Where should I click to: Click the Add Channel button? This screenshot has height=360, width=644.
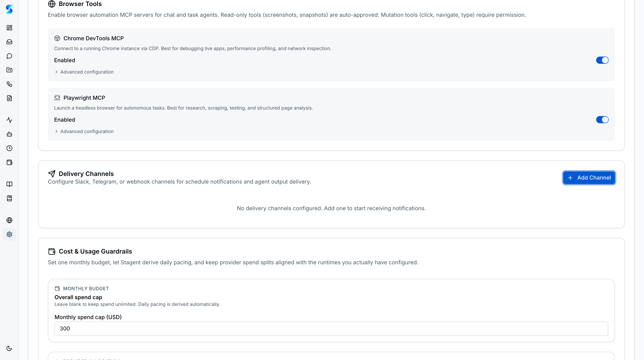[x=589, y=178]
